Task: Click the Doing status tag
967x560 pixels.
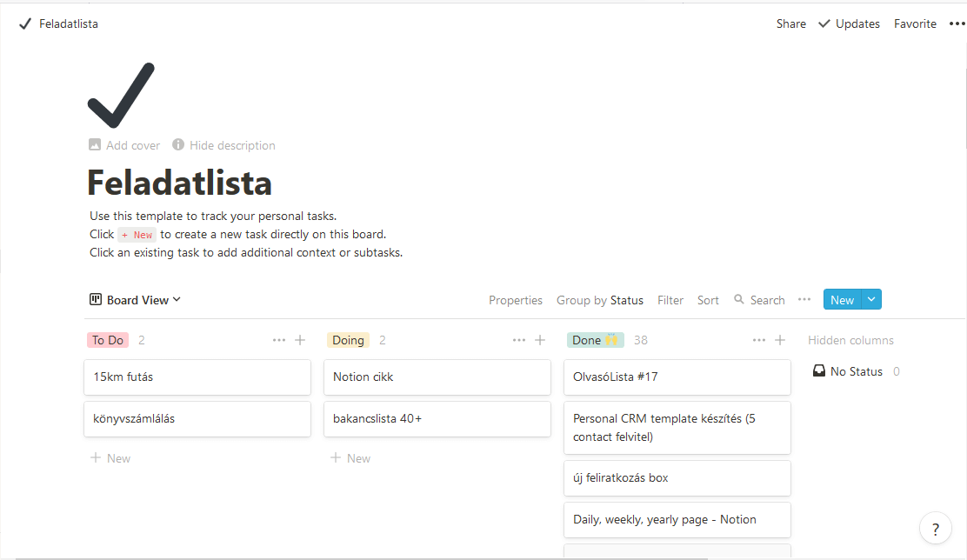Action: point(348,340)
